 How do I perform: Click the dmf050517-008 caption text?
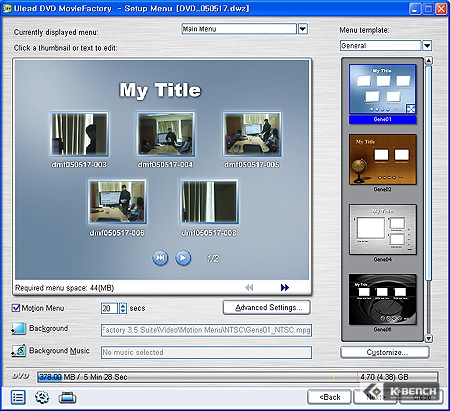click(x=209, y=233)
